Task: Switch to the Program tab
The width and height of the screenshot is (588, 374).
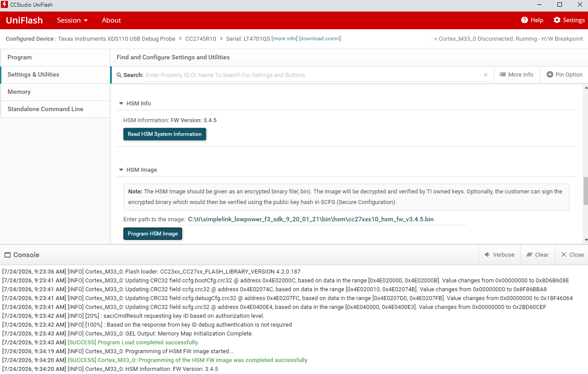Action: point(55,58)
